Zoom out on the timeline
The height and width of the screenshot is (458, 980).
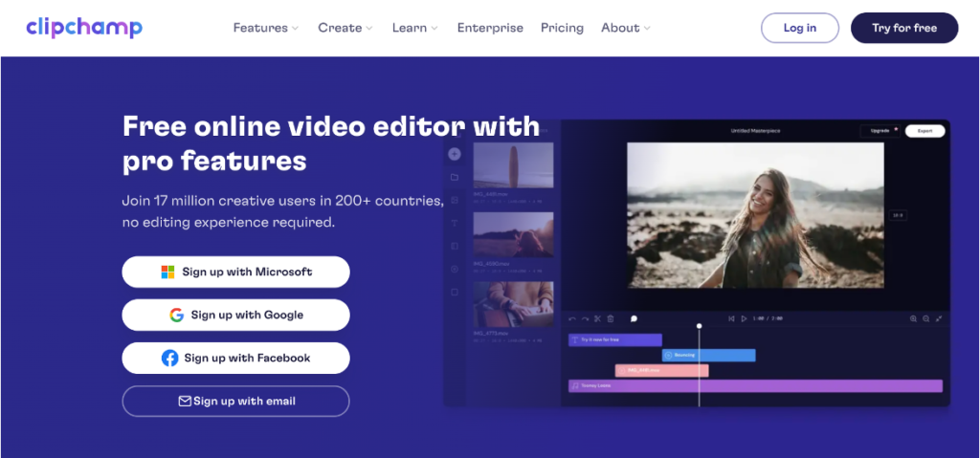coord(926,318)
